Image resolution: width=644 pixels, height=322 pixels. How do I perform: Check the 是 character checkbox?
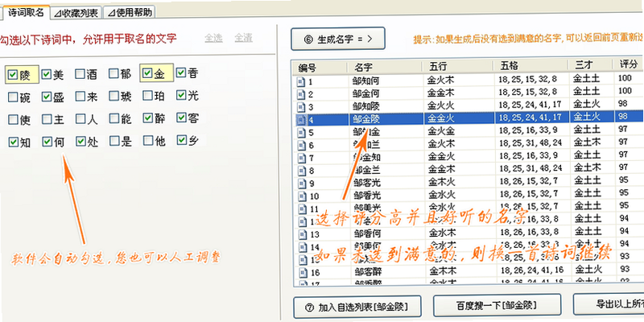pos(114,142)
